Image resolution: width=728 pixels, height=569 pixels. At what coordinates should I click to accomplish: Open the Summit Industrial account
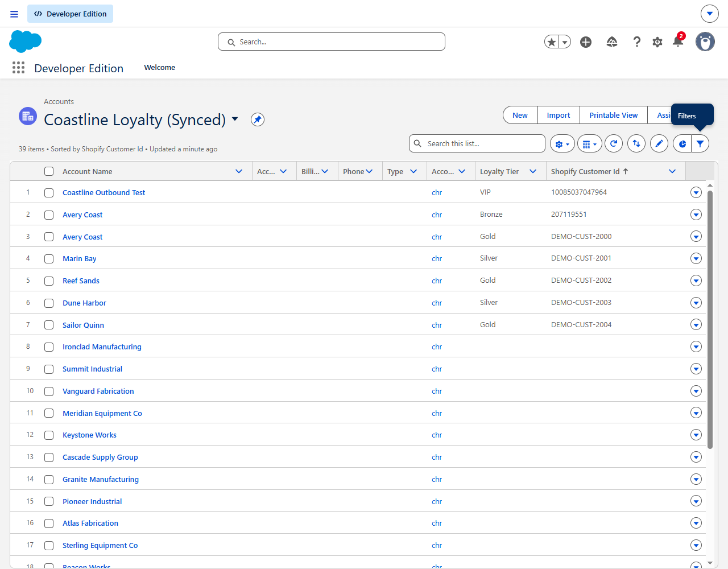(92, 369)
